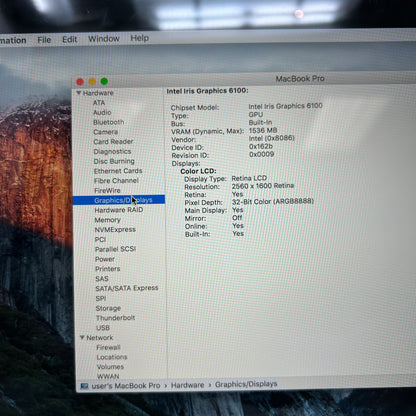Click the Vendor value Intel (0x8086)

[272, 138]
